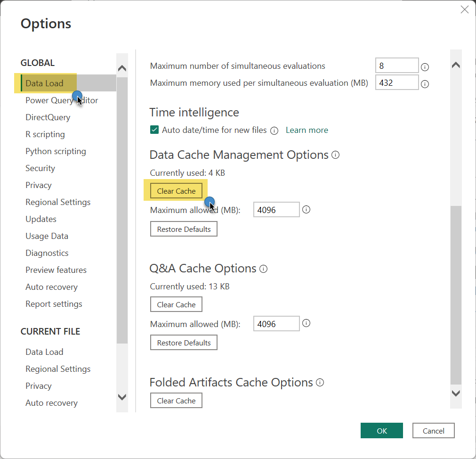
Task: Click the sidebar scrollbar thumb
Action: 122,210
